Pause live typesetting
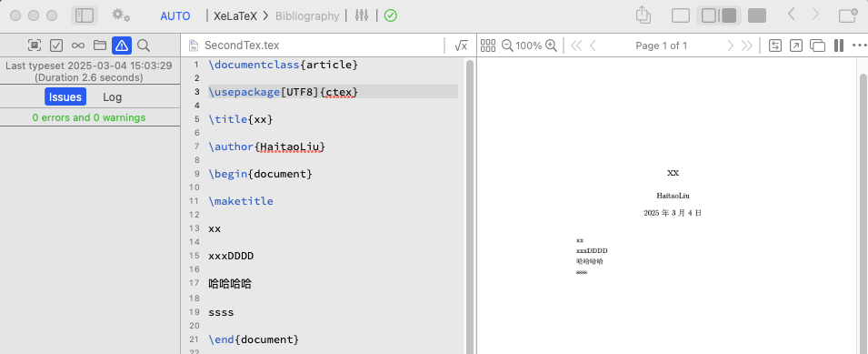868x354 pixels. (x=839, y=46)
